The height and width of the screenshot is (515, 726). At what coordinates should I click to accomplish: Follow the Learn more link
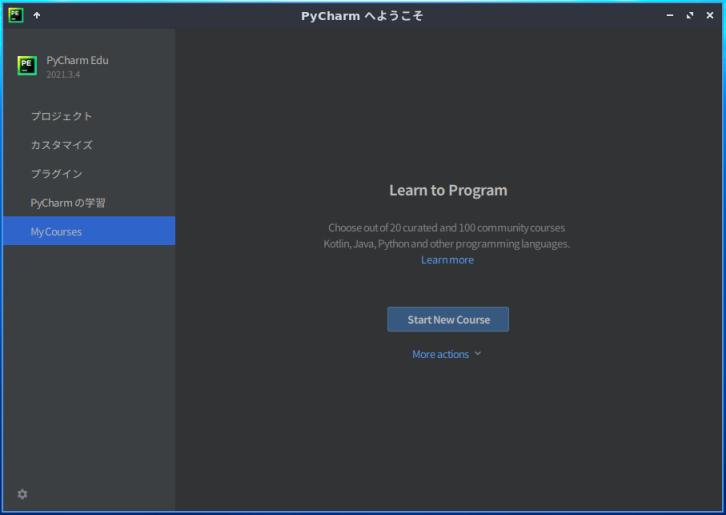tap(447, 260)
